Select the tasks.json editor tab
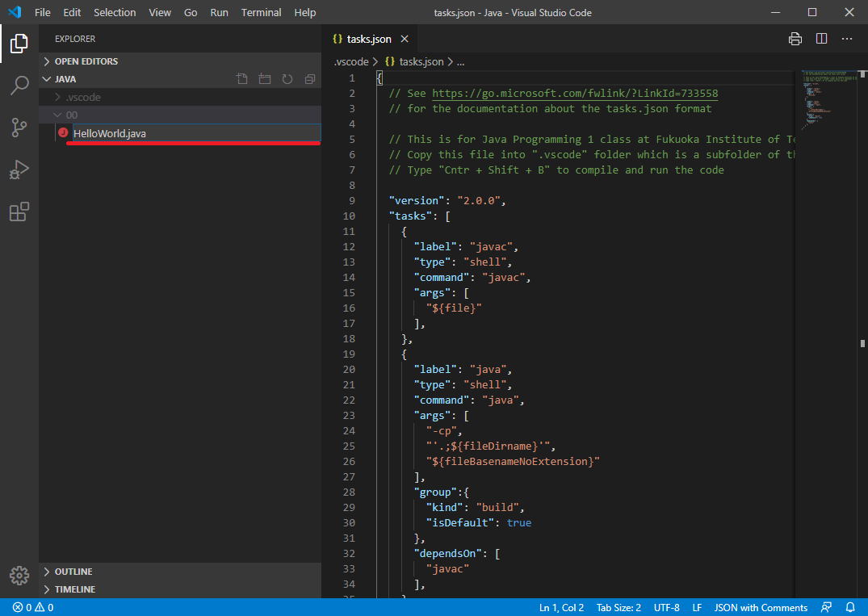 pos(369,39)
